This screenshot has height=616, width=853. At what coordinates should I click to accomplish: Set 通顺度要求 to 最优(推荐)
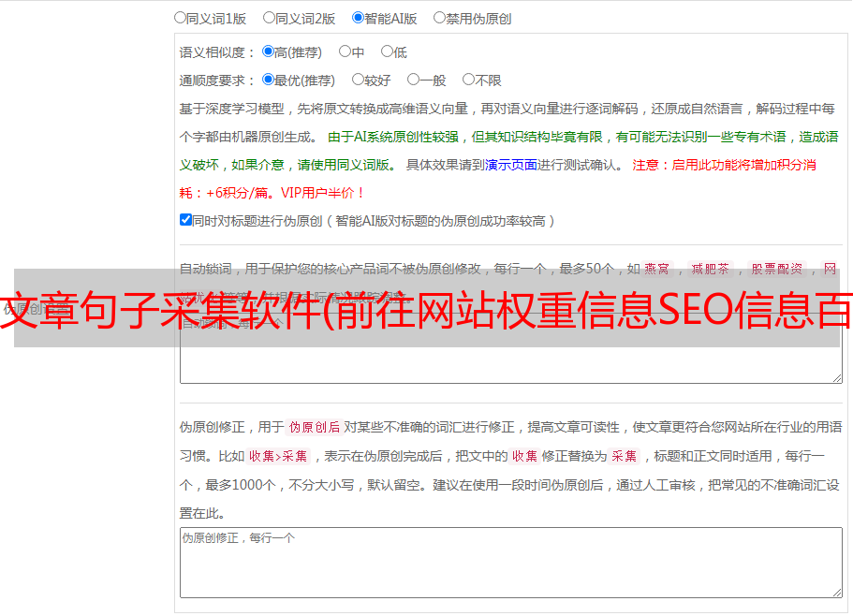(268, 80)
